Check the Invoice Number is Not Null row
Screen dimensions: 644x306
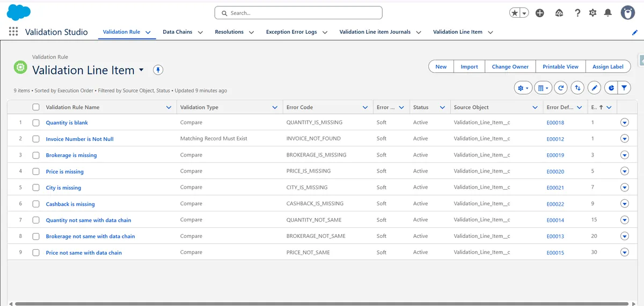36,139
